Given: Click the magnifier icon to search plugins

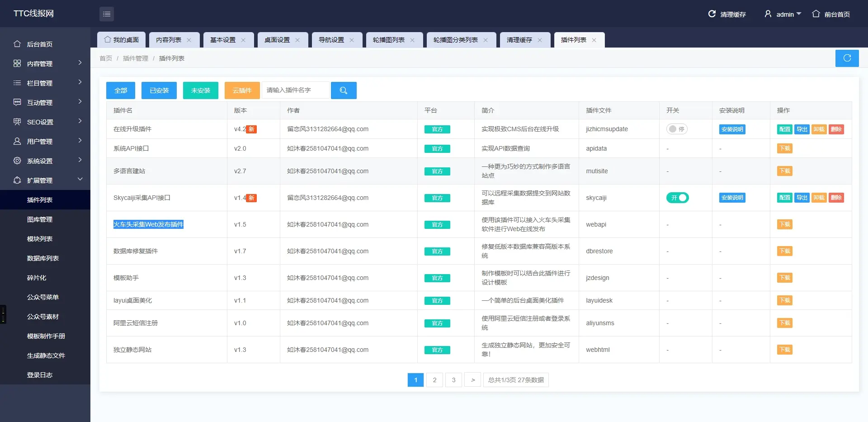Looking at the screenshot, I should coord(344,90).
